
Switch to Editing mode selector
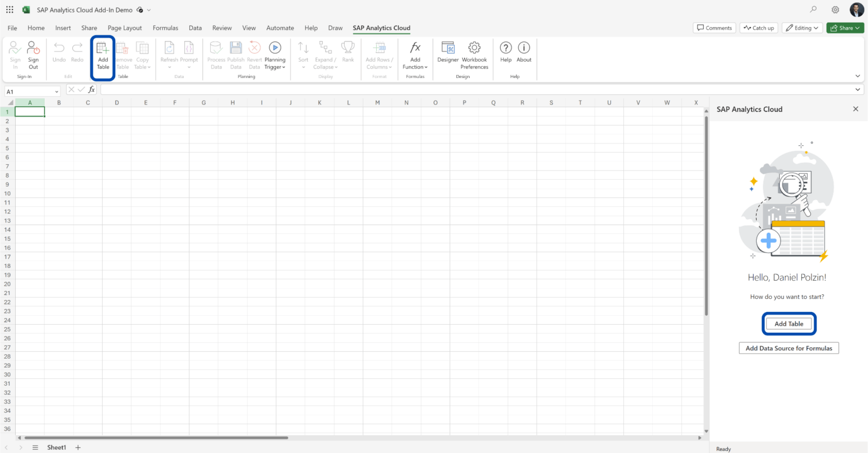click(802, 27)
